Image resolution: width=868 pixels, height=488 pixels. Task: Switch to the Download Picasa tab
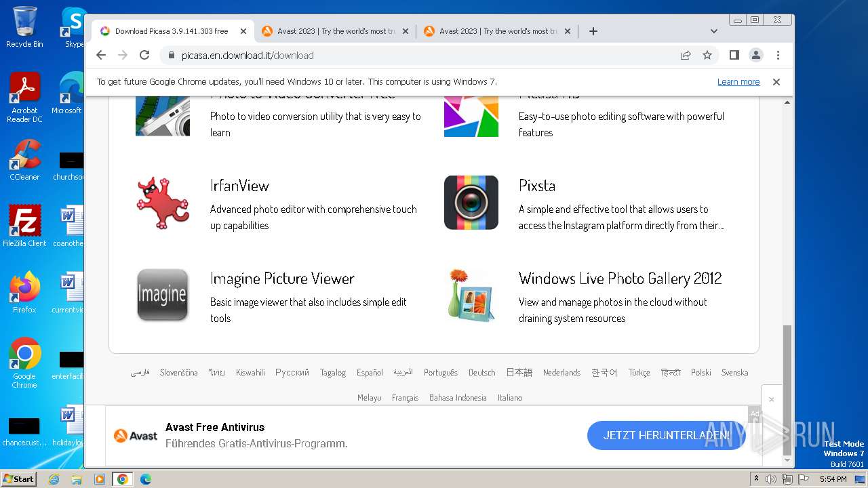[173, 31]
